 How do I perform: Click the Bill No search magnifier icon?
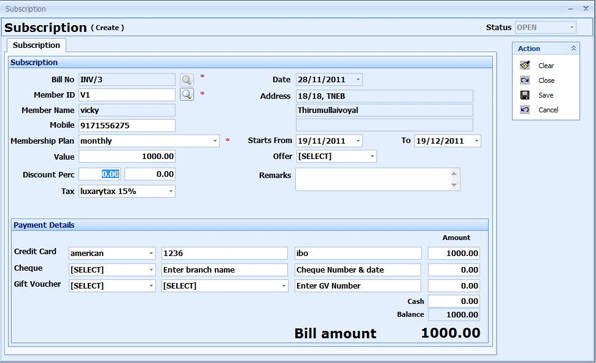pyautogui.click(x=187, y=80)
